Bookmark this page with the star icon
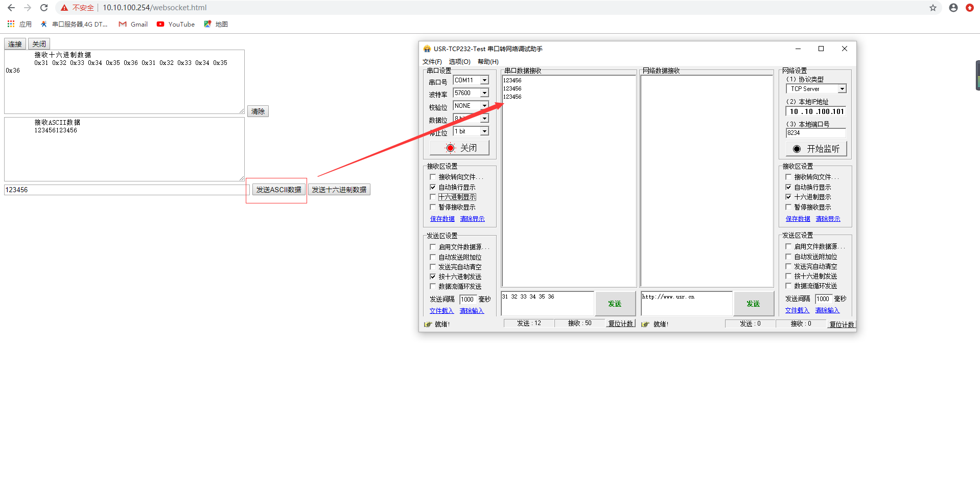This screenshot has width=980, height=482. (932, 8)
